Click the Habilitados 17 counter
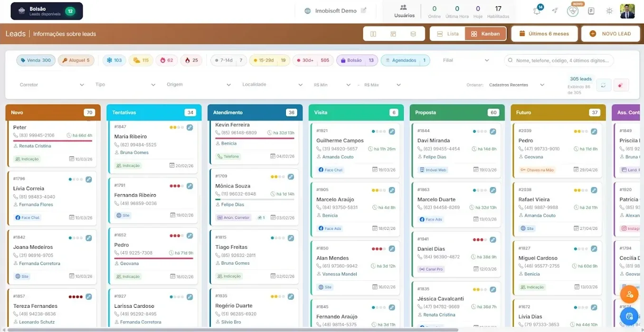This screenshot has height=332, width=644. (x=498, y=11)
